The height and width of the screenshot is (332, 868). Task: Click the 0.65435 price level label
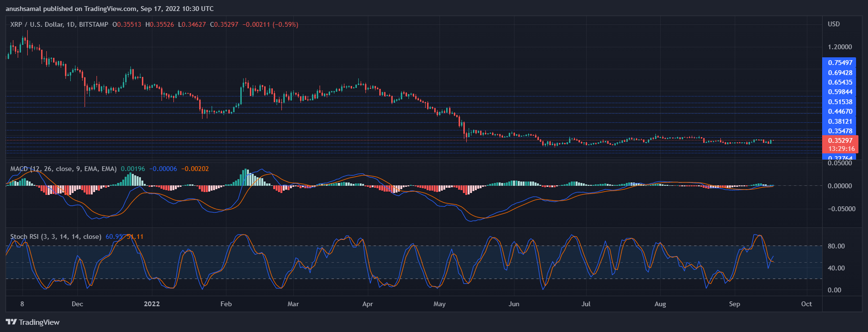(840, 82)
